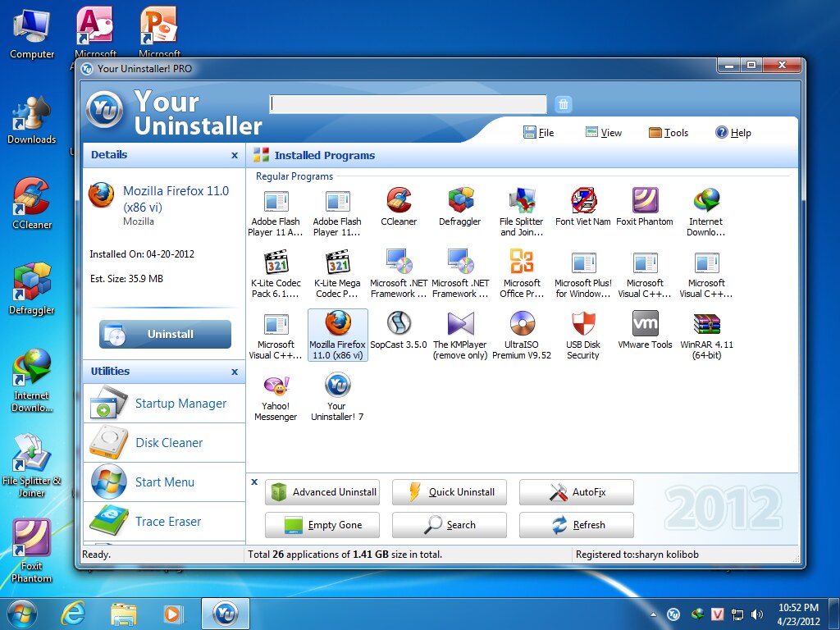The image size is (840, 630).
Task: Collapse the Details panel with its X
Action: coord(235,155)
